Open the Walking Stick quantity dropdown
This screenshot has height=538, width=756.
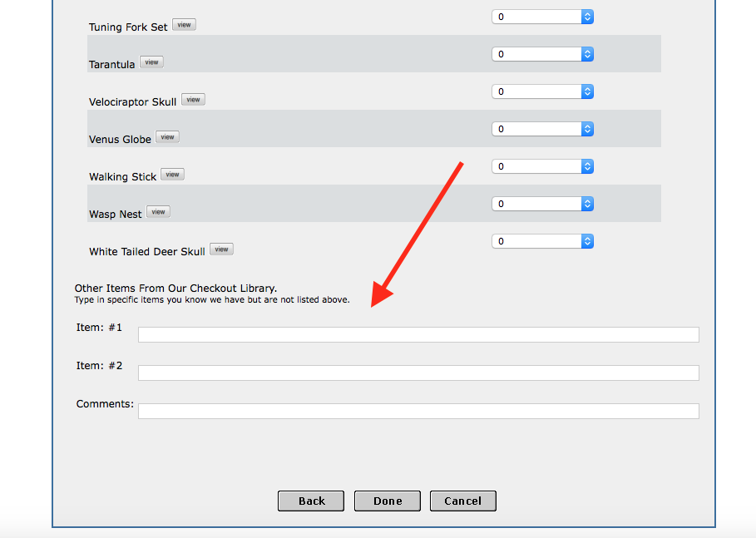tap(542, 166)
